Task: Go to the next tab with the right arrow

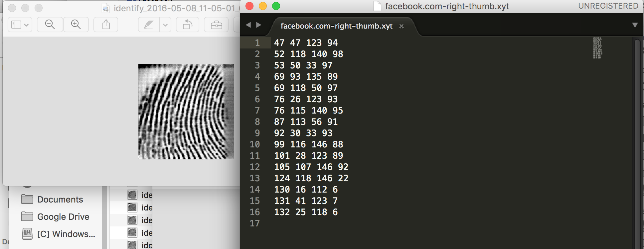Action: 259,25
